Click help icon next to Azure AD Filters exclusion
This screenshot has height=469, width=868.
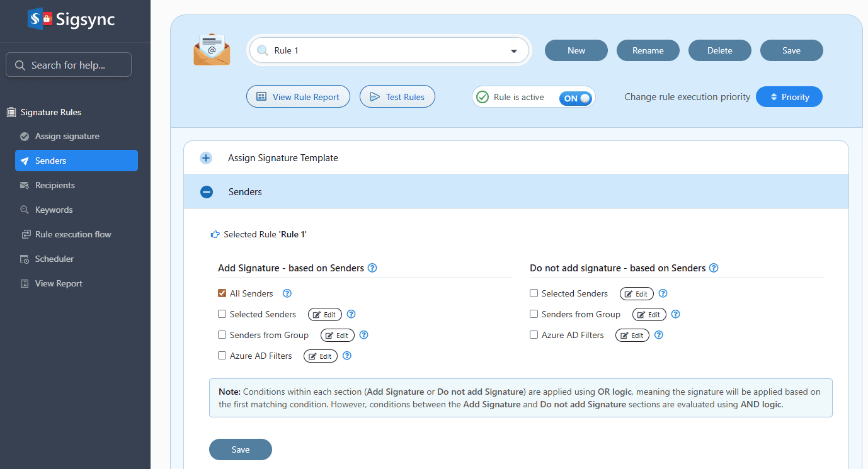point(659,336)
